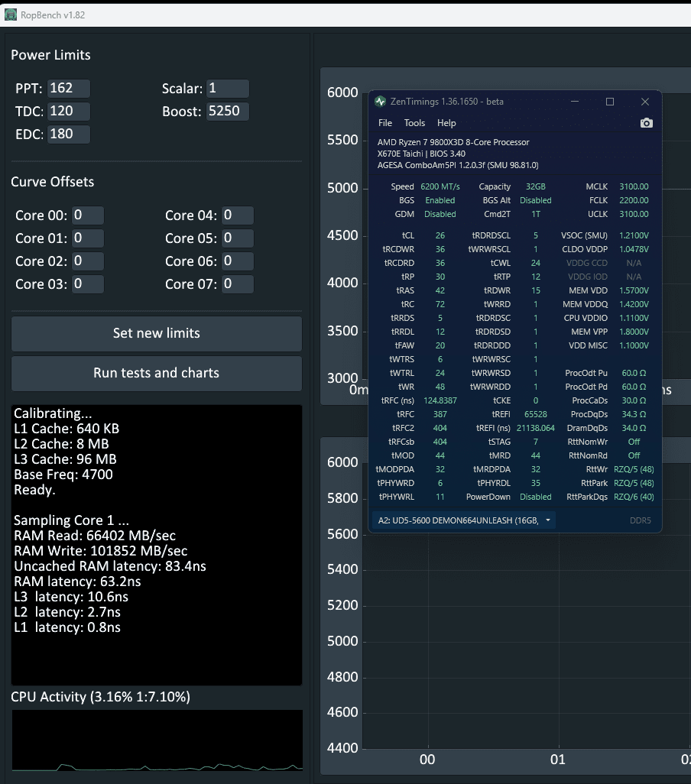Click the RopBench title bar icon

10,15
